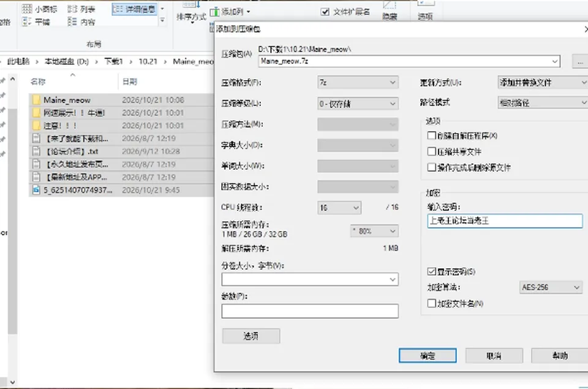The width and height of the screenshot is (588, 389).
Task: Click the date 2026/9/12 10:28
Action: (x=151, y=151)
